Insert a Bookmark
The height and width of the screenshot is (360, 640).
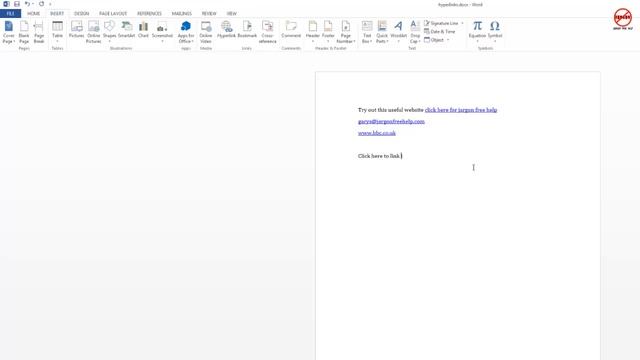click(247, 30)
